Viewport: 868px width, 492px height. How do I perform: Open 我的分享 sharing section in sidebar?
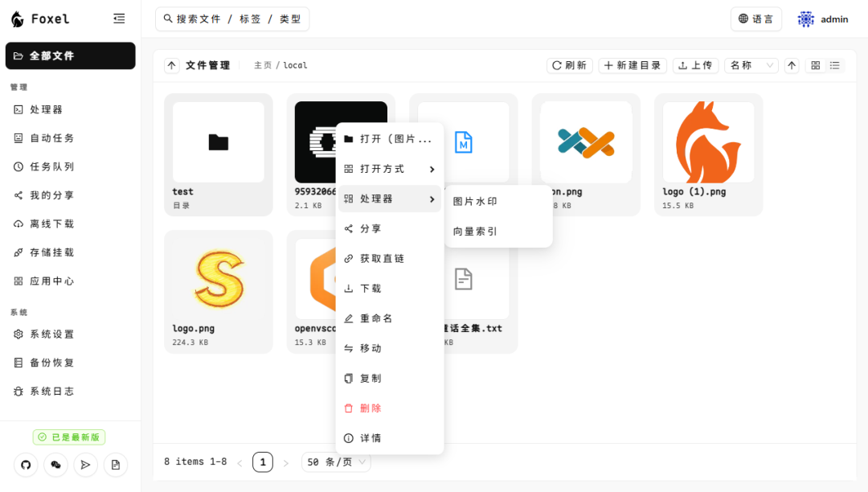click(x=51, y=195)
